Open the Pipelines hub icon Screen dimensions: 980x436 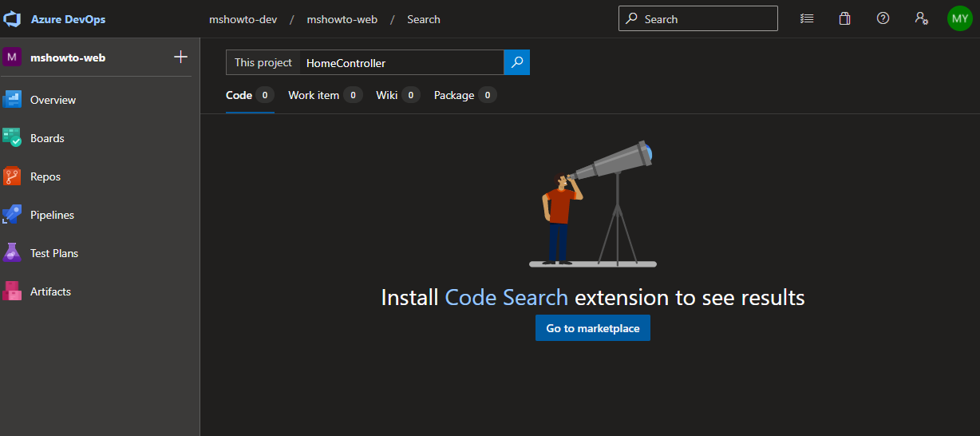(12, 215)
